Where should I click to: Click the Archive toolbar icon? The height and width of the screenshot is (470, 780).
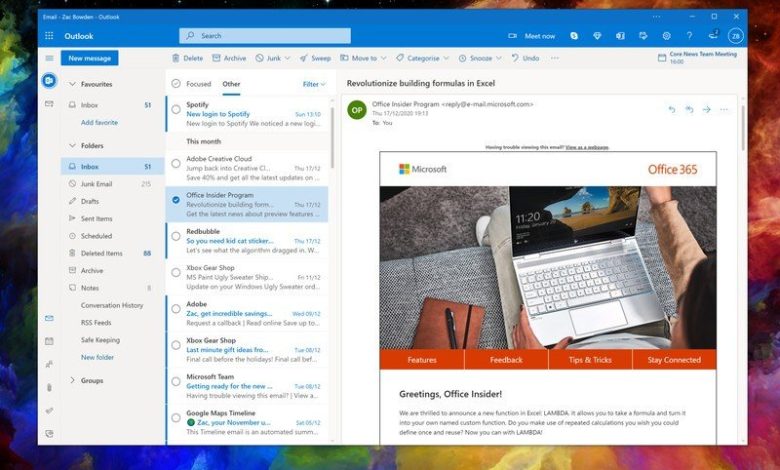pyautogui.click(x=216, y=58)
